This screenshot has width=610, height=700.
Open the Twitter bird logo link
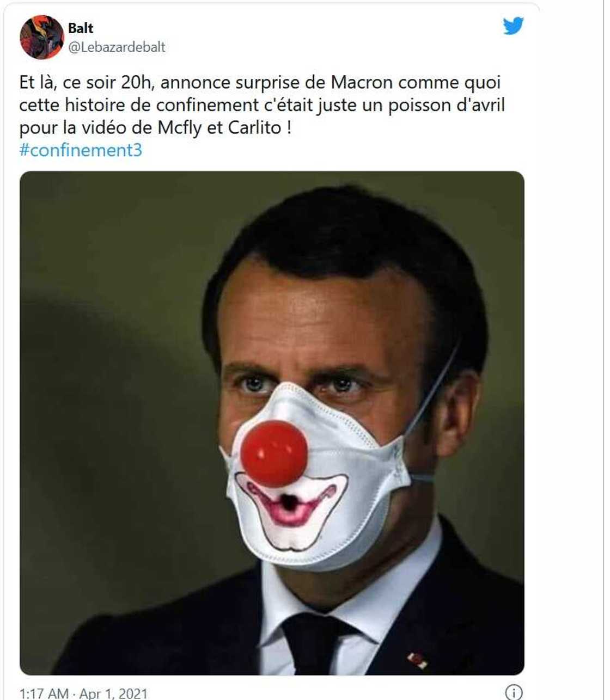[513, 26]
